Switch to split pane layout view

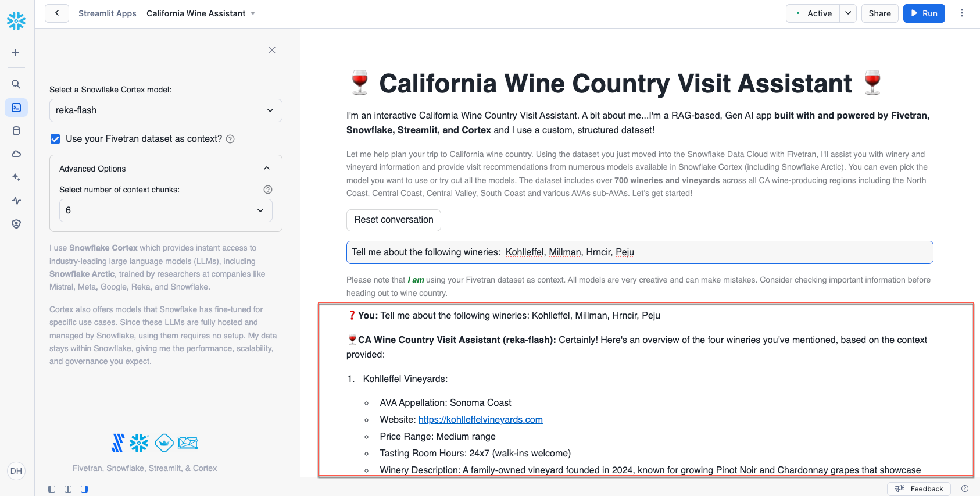68,489
